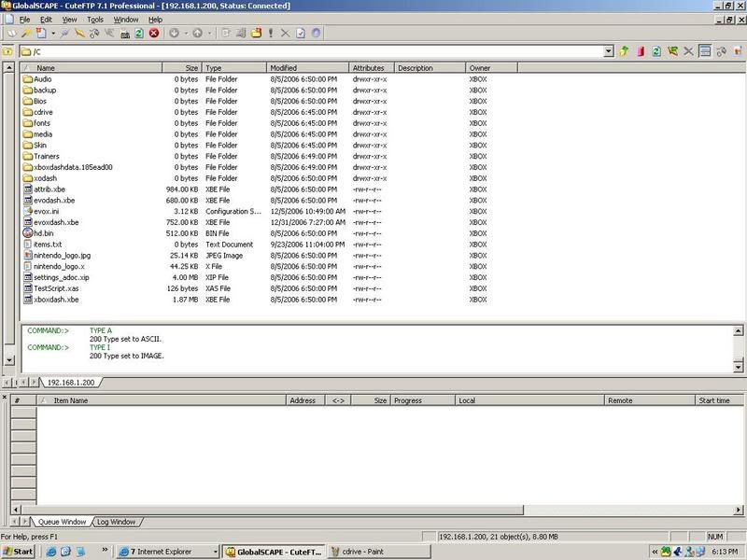Switch to cdrive - Paint in taskbar
Image resolution: width=747 pixels, height=560 pixels.
365,552
